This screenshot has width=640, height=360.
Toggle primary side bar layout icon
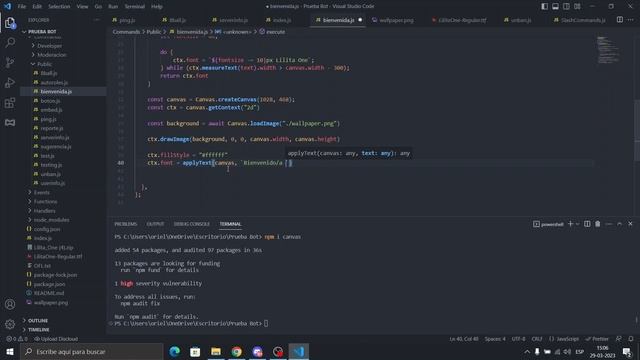[x=544, y=7]
